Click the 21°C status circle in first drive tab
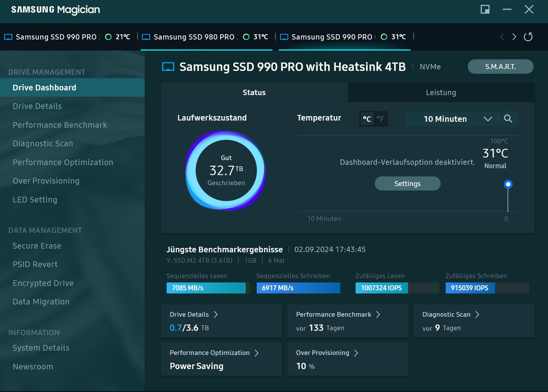The image size is (548, 392). 108,37
